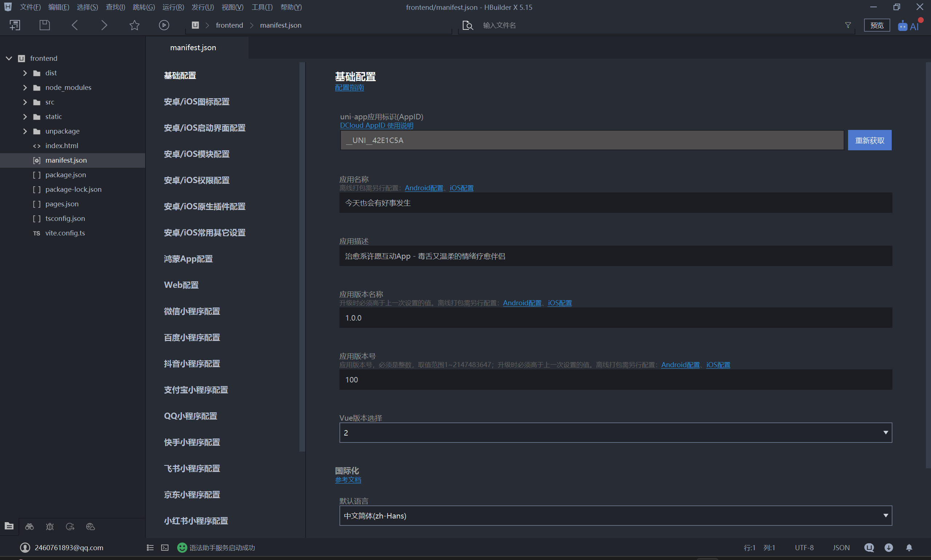This screenshot has width=931, height=560.
Task: Click the user account avatar icon
Action: (25, 548)
